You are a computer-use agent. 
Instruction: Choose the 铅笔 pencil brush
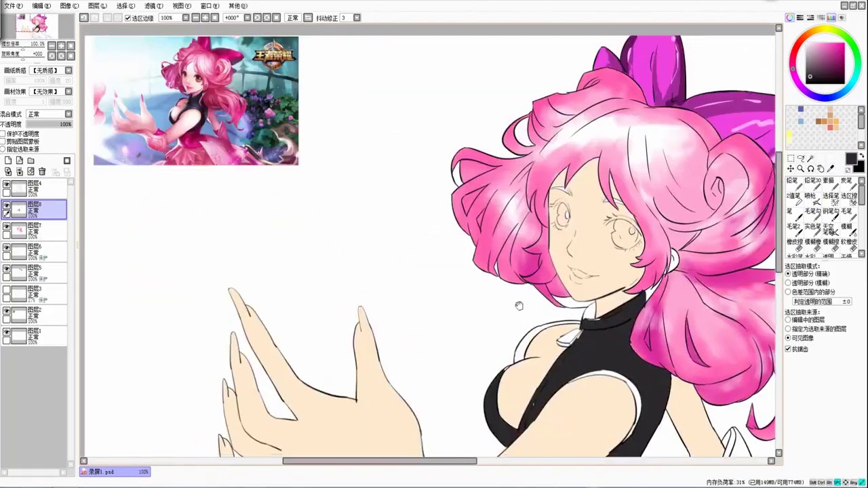click(794, 184)
